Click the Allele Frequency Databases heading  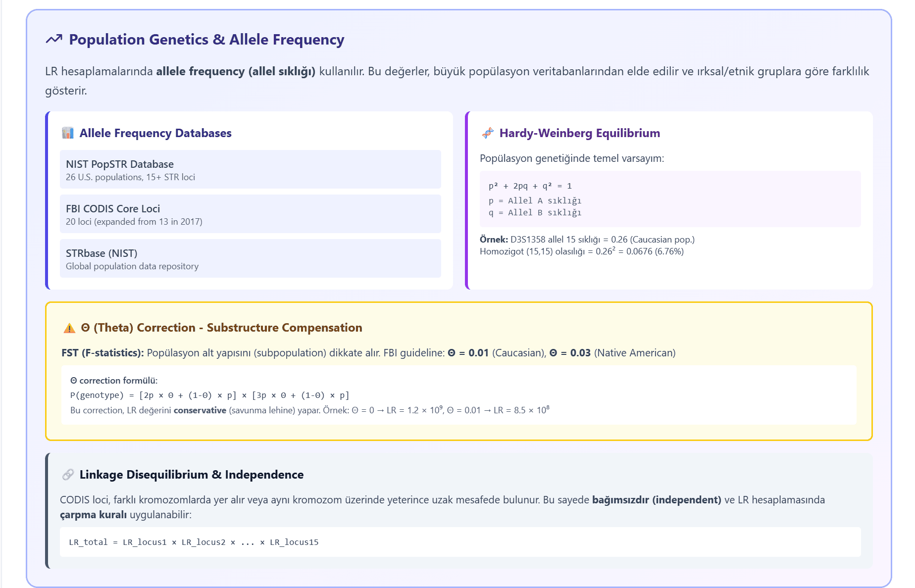155,133
